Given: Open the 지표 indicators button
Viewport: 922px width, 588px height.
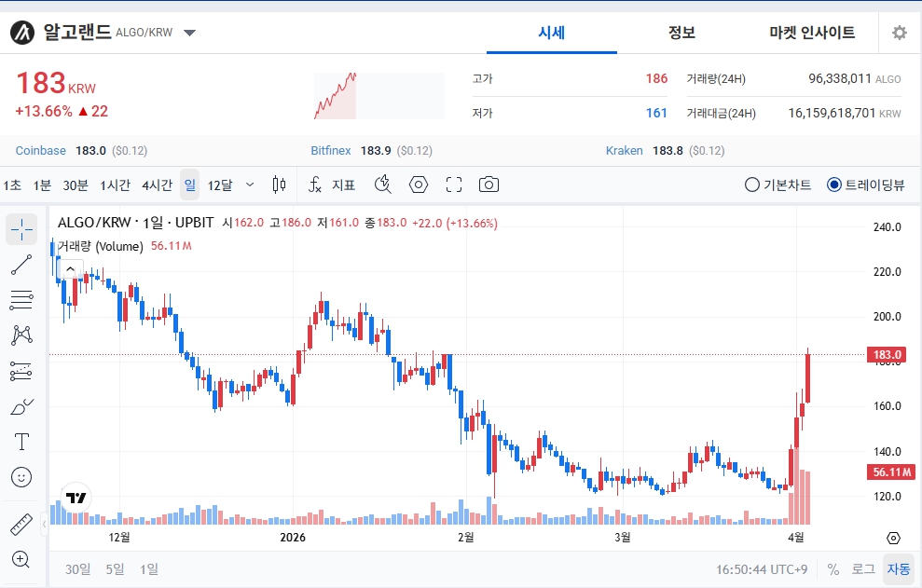Looking at the screenshot, I should pos(332,185).
